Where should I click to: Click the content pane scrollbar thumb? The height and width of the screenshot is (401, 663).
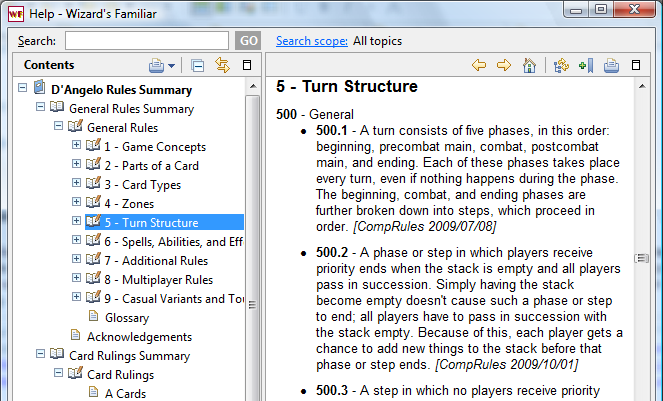coord(642,258)
